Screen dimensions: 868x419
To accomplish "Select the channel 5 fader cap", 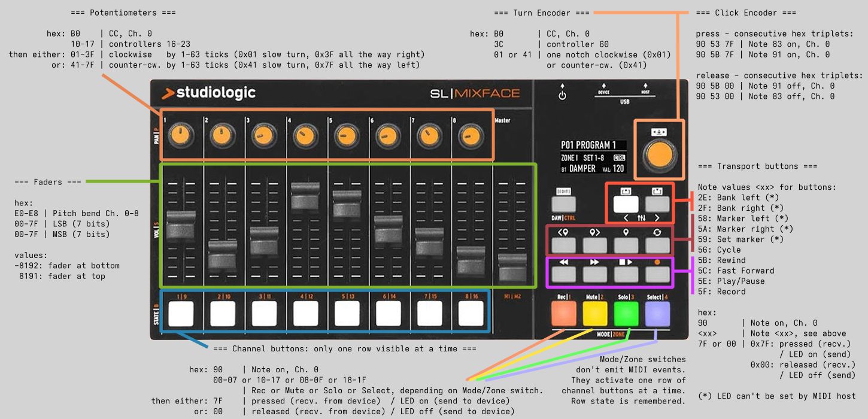I will tap(347, 204).
